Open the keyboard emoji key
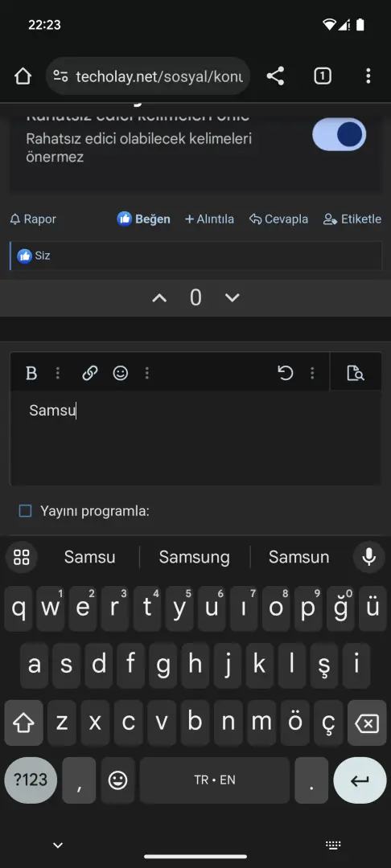Viewport: 391px width, 868px height. 117,780
